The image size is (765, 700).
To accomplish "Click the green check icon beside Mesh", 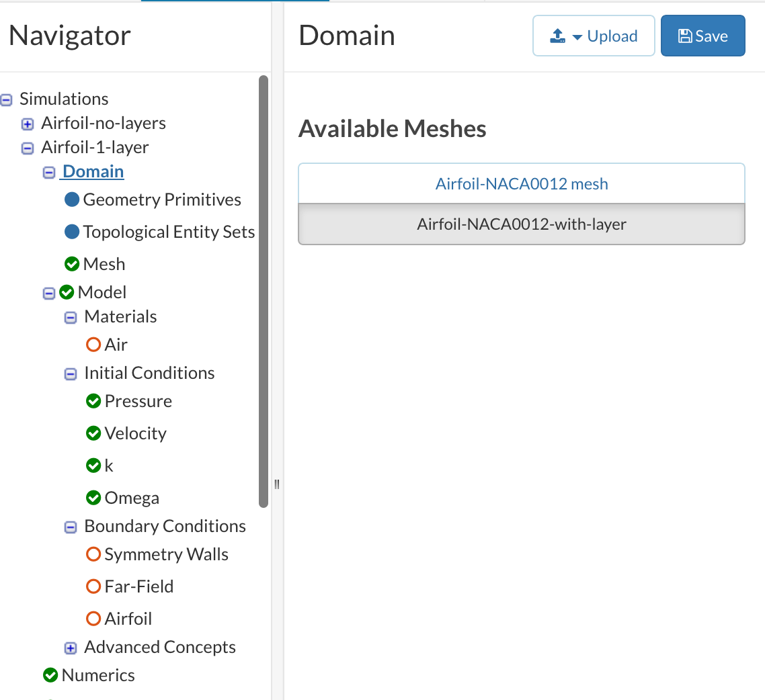I will [x=72, y=264].
